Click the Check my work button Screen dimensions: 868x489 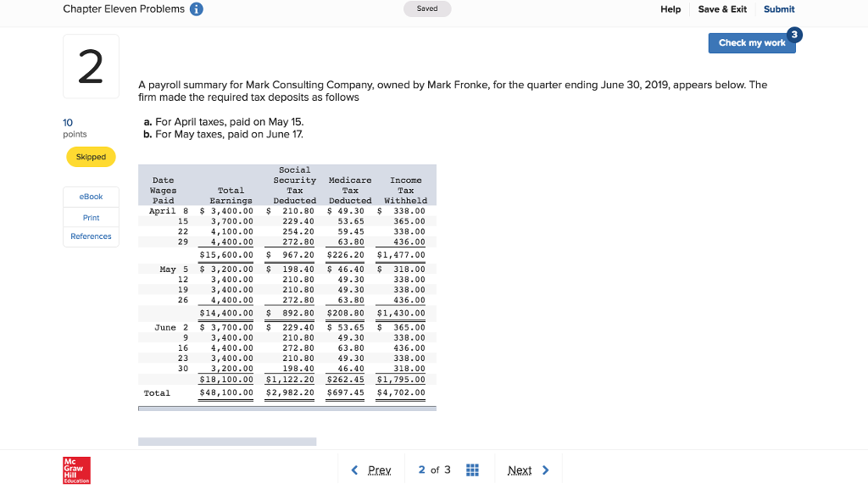click(751, 42)
